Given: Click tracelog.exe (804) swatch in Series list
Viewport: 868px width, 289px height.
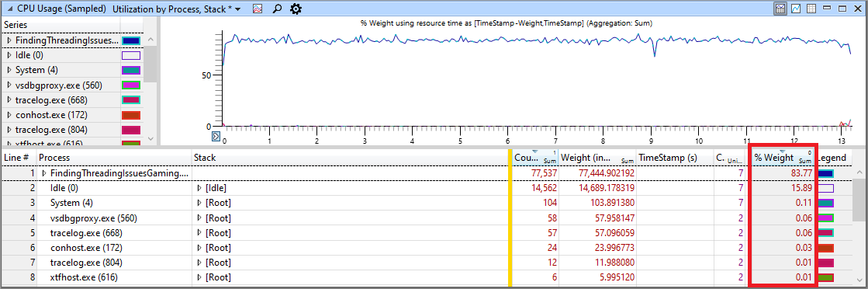Looking at the screenshot, I should [131, 131].
